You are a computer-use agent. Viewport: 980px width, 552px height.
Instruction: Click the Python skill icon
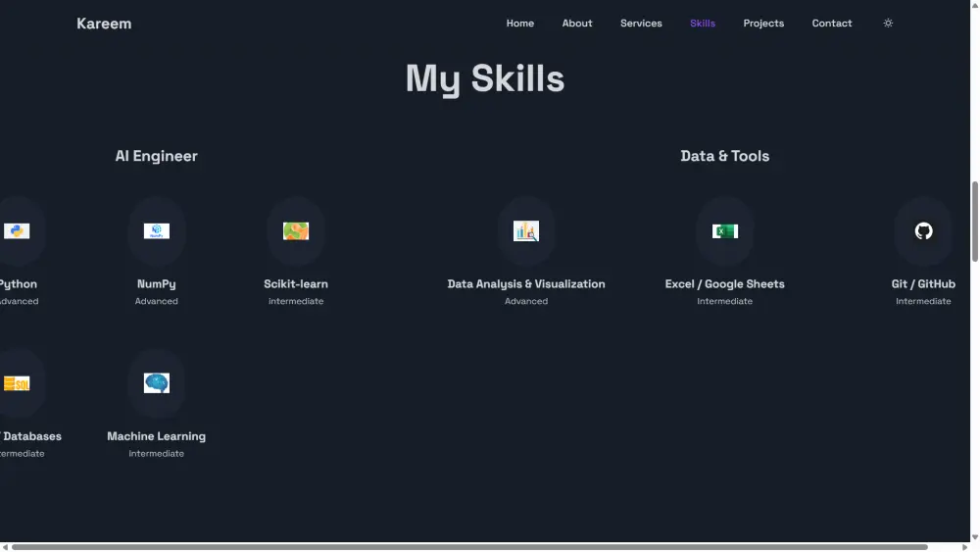pos(17,231)
